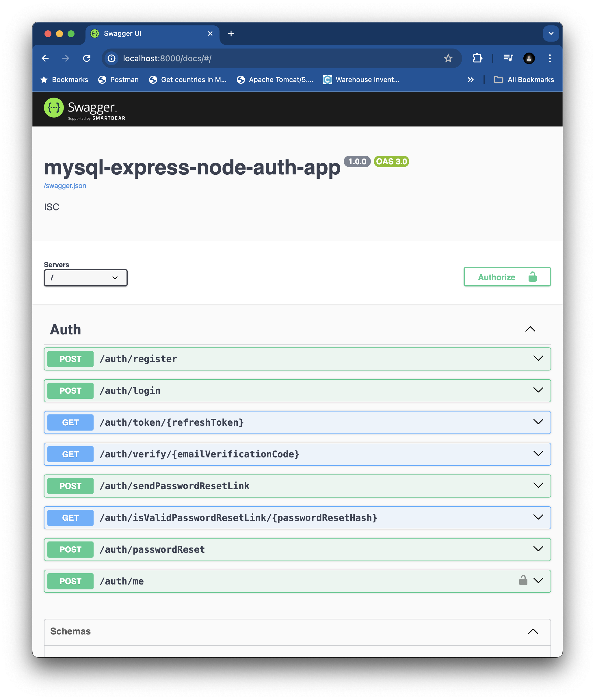Bookmark this page with the star icon
595x700 pixels.
coord(448,58)
